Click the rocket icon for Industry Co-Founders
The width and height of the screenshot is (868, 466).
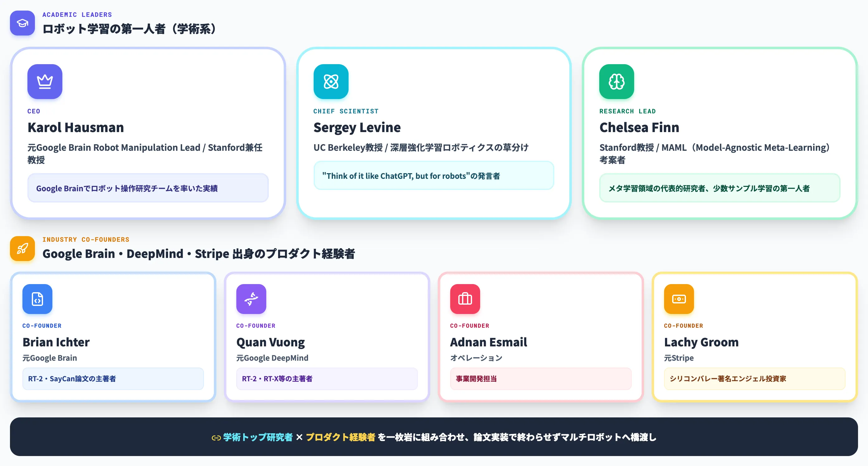click(x=22, y=249)
